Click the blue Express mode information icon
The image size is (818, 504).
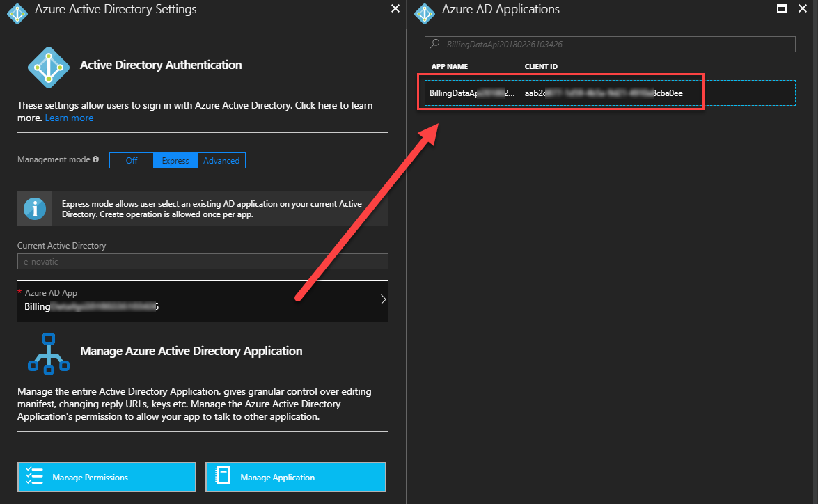(35, 209)
